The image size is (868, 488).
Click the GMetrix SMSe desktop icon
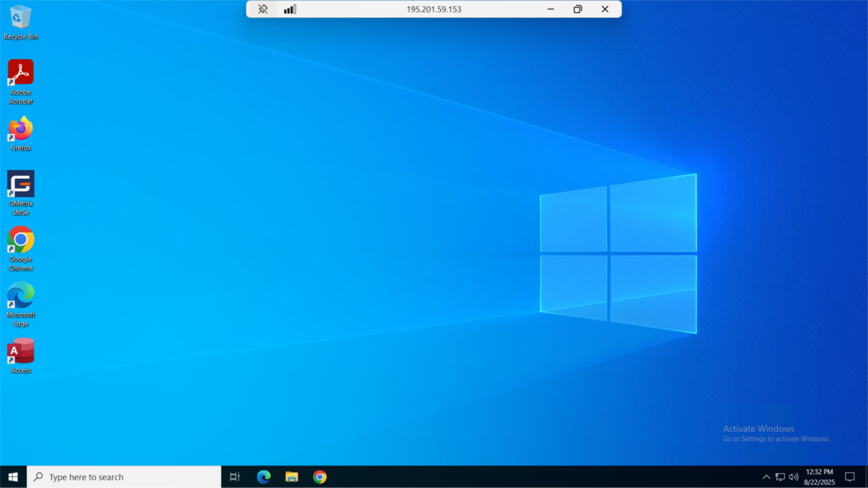pyautogui.click(x=20, y=192)
